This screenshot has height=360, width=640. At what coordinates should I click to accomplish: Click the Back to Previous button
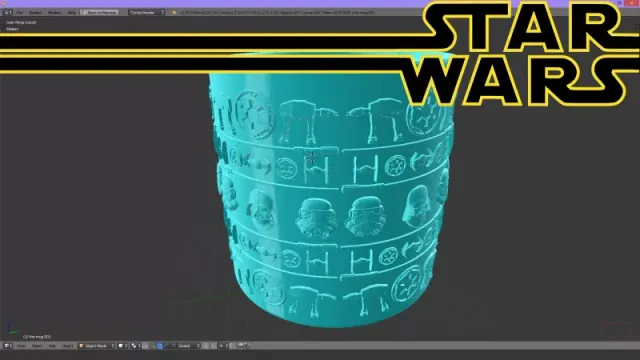click(x=100, y=13)
